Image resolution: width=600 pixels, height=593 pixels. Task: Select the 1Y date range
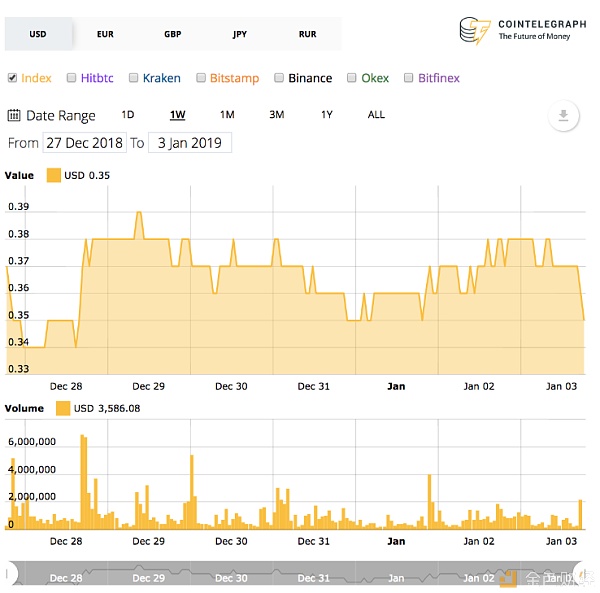click(327, 114)
